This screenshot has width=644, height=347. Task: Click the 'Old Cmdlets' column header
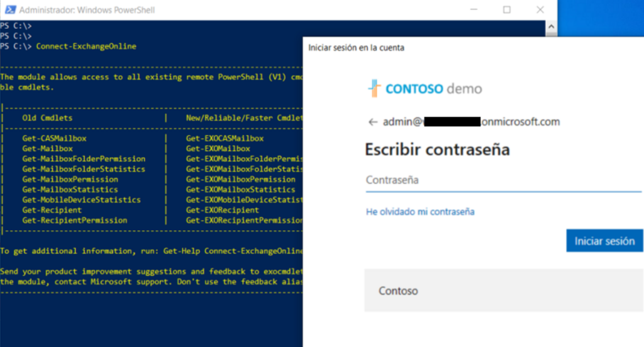coord(47,118)
